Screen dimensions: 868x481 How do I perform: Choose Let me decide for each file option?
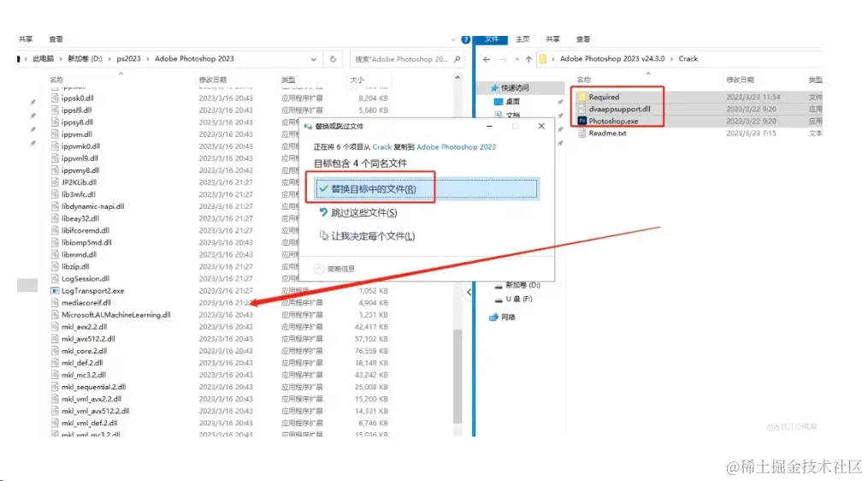(x=367, y=236)
